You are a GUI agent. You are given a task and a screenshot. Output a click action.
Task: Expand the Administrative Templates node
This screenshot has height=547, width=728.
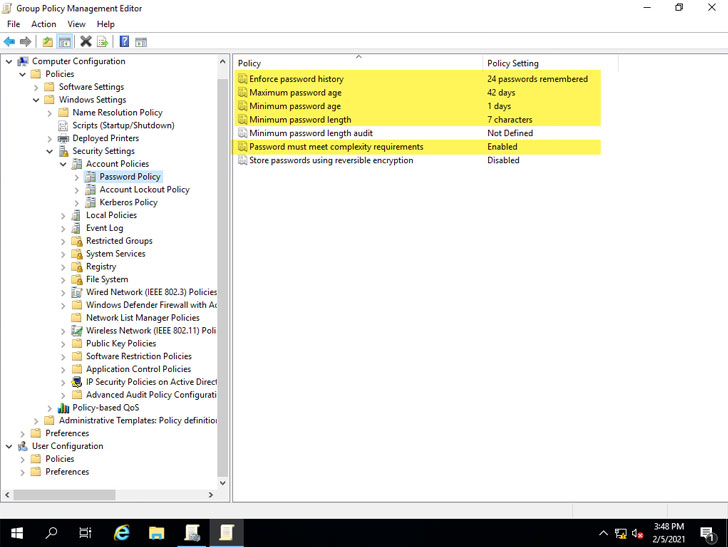coord(36,421)
